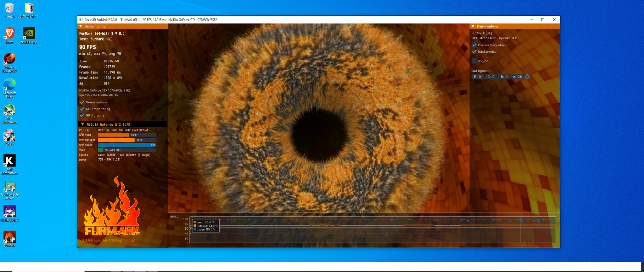Open the OSI bgcolor color swatch
This screenshot has width=644, height=272.
[528, 77]
